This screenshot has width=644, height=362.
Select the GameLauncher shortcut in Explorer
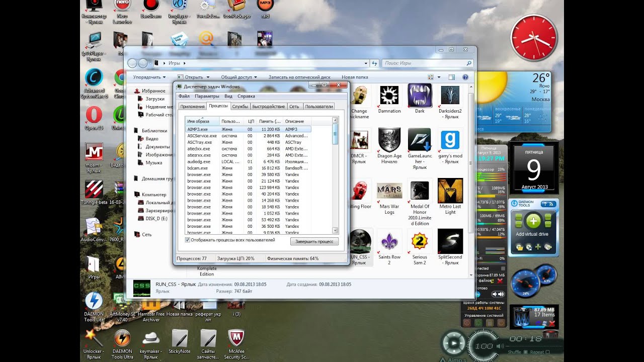click(420, 149)
